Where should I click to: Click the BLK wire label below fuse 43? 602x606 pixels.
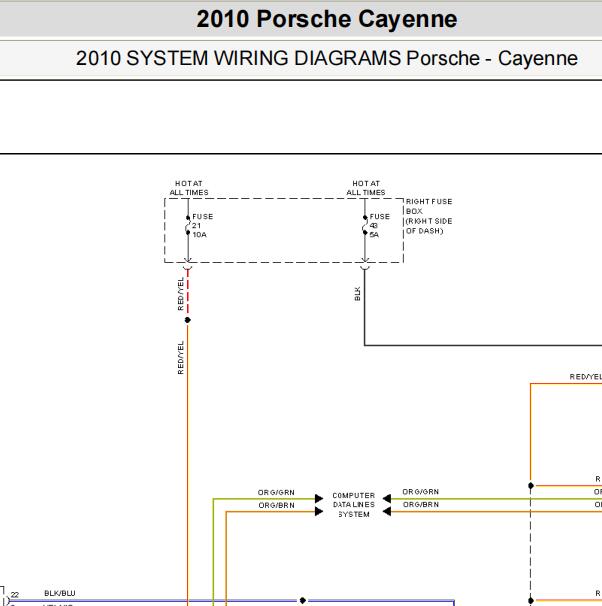click(x=357, y=294)
